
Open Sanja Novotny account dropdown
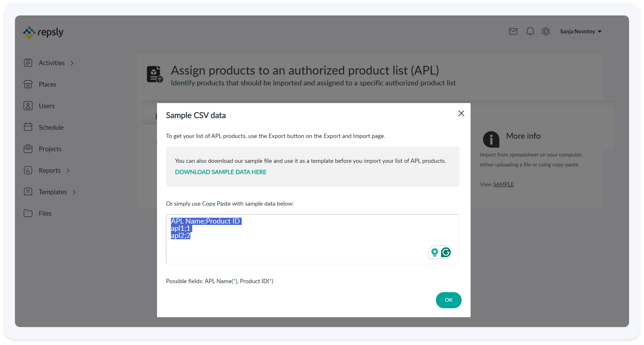(581, 32)
